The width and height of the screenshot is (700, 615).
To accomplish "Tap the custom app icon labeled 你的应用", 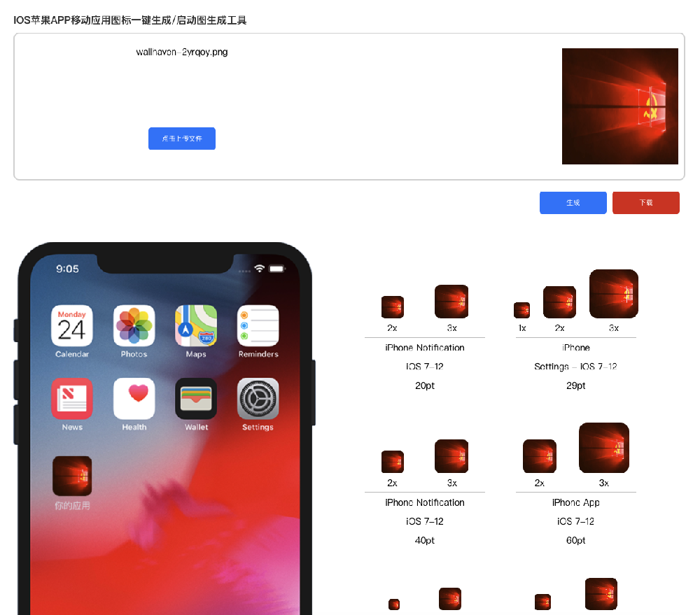I will click(72, 476).
